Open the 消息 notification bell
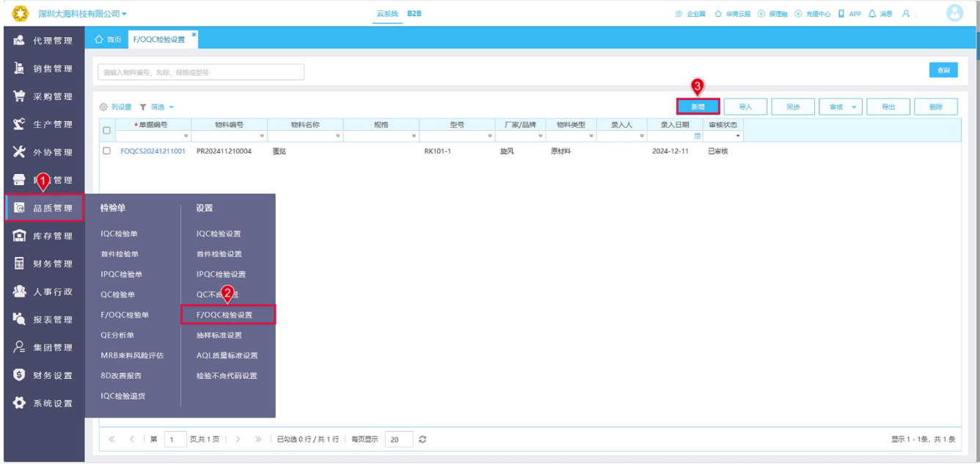This screenshot has width=980, height=467. [x=880, y=14]
